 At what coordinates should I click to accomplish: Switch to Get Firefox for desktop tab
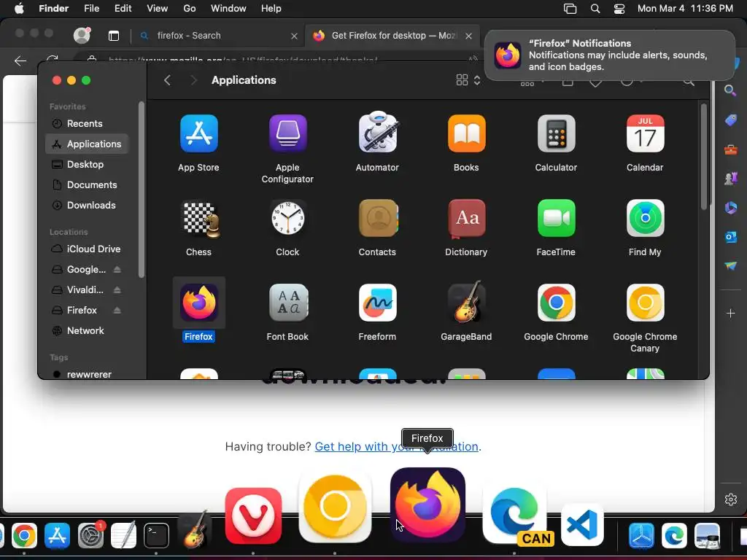tap(393, 36)
